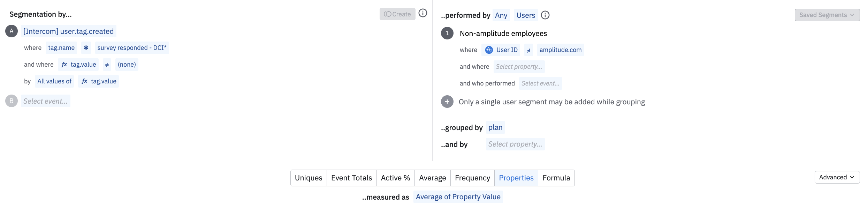Click the Create button
This screenshot has height=208, width=868.
(x=397, y=14)
